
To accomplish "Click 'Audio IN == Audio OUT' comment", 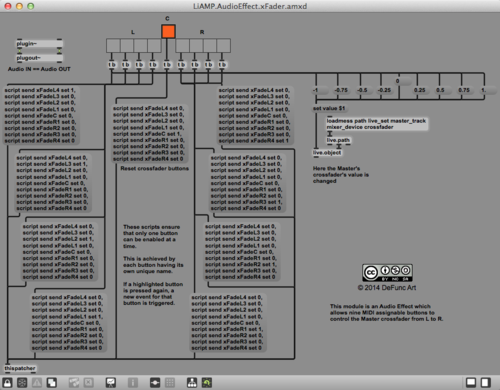I will point(39,69).
